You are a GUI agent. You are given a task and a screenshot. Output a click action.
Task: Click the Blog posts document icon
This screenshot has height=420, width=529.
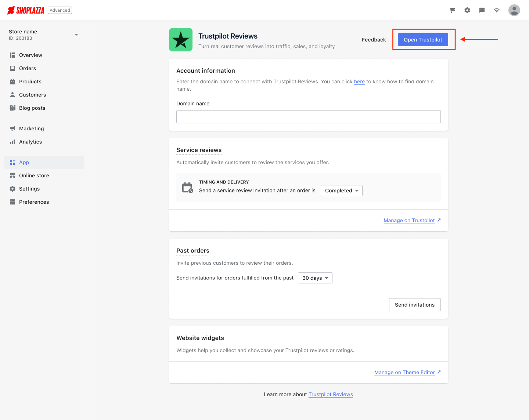(x=12, y=108)
